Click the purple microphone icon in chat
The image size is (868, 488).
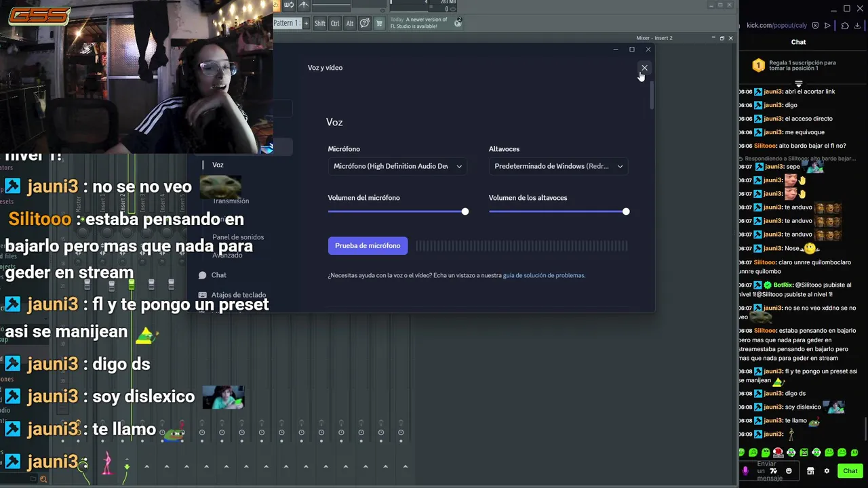(x=745, y=471)
